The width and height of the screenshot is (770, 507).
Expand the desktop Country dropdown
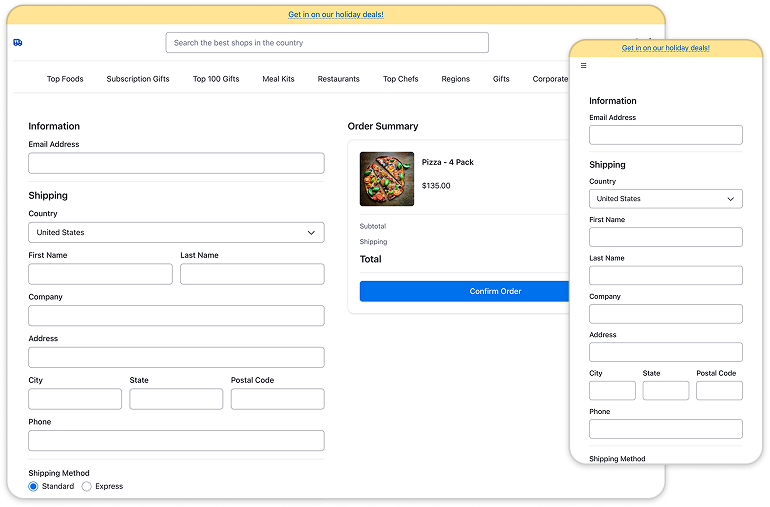point(176,232)
